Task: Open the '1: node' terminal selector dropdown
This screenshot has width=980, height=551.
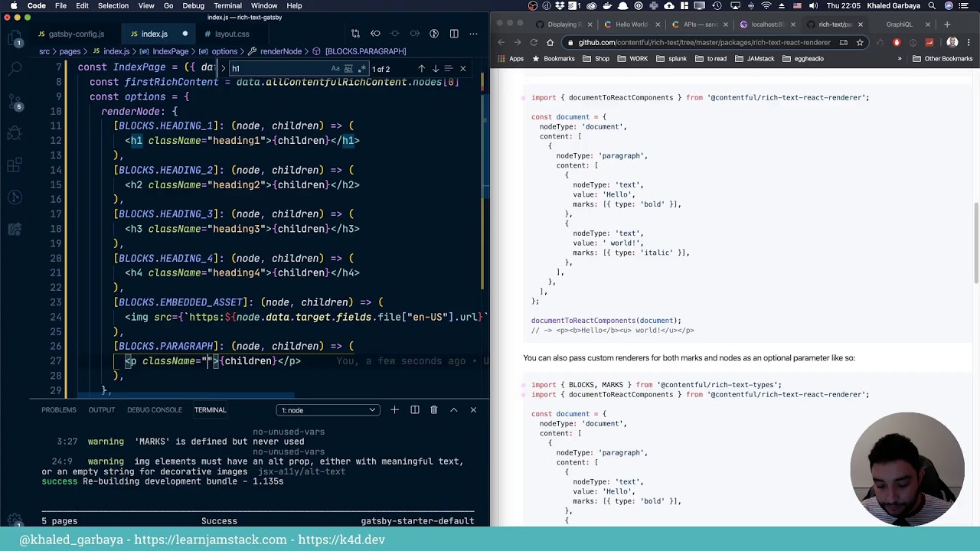Action: (328, 410)
